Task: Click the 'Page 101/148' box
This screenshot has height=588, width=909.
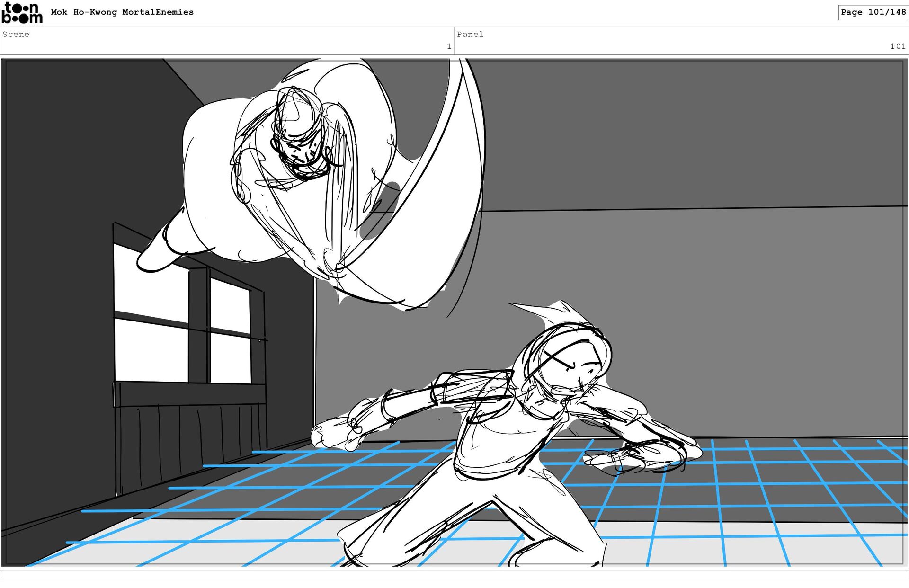Action: click(x=873, y=12)
